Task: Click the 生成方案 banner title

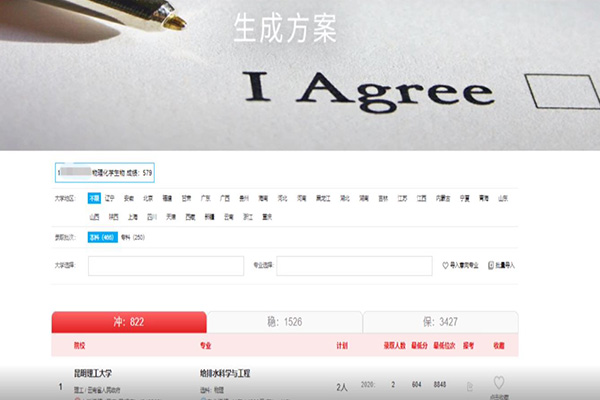Action: pos(285,28)
